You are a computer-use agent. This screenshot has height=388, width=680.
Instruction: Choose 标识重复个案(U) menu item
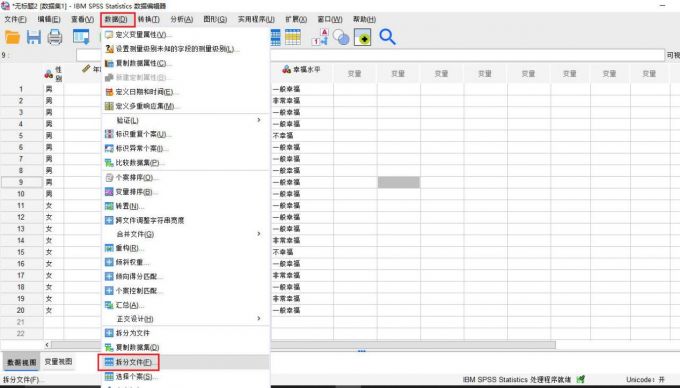pyautogui.click(x=186, y=134)
